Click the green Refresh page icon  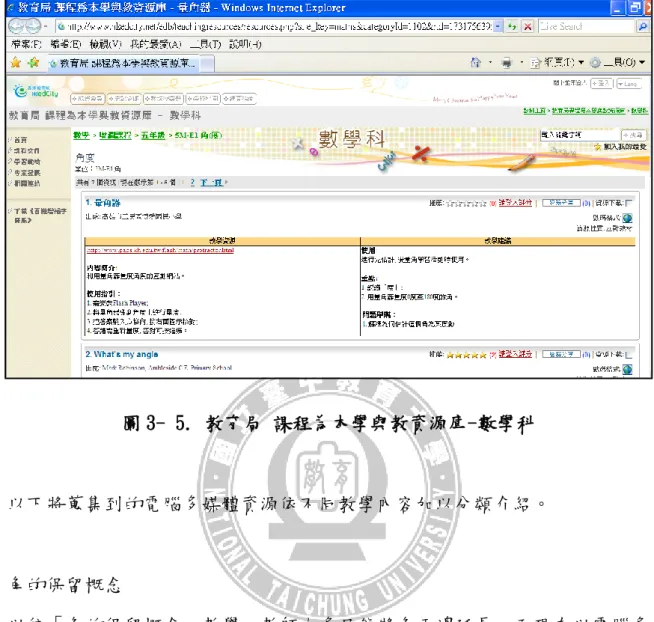click(512, 26)
